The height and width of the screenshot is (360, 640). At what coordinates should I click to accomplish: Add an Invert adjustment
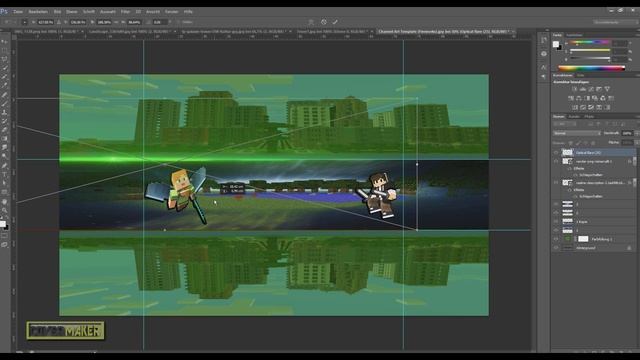[575, 107]
